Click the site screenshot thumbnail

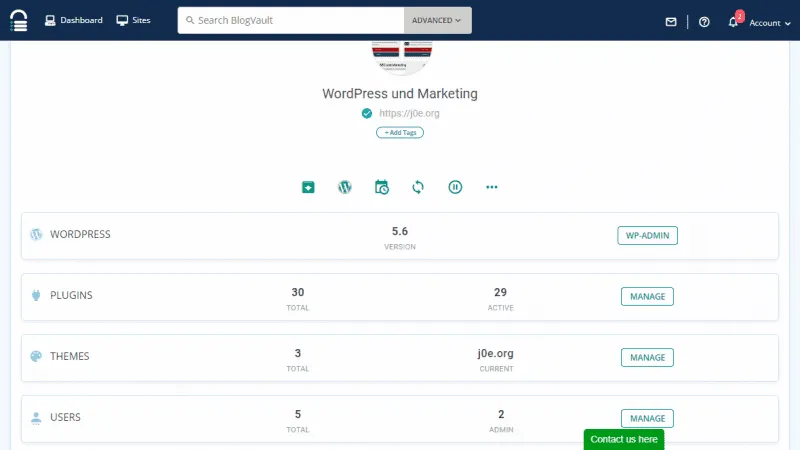[402, 57]
